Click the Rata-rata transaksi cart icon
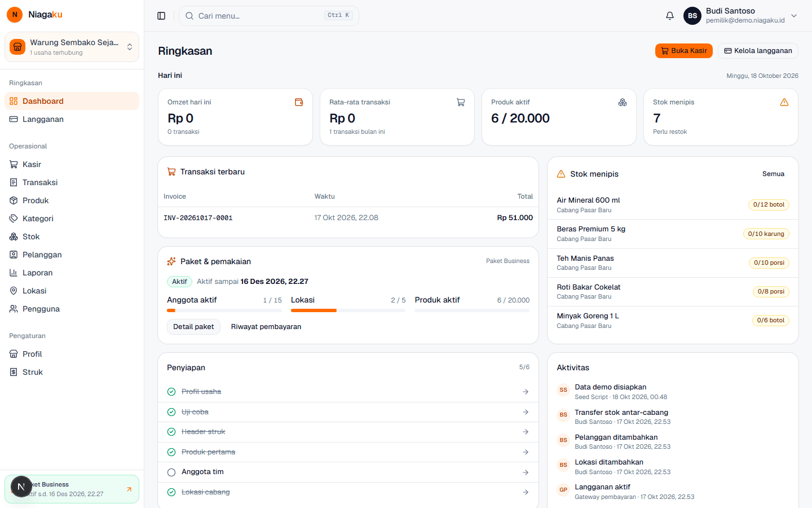The height and width of the screenshot is (508, 812). click(x=461, y=102)
